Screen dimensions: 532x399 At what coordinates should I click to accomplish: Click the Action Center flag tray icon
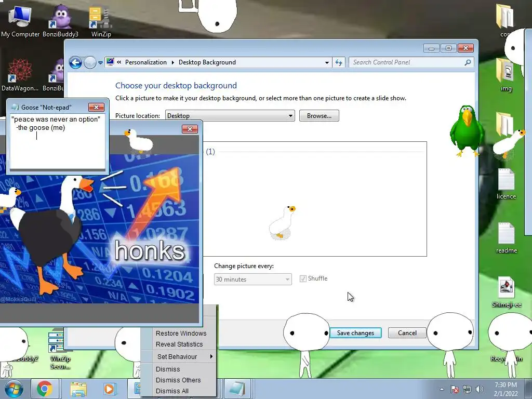[x=455, y=389]
